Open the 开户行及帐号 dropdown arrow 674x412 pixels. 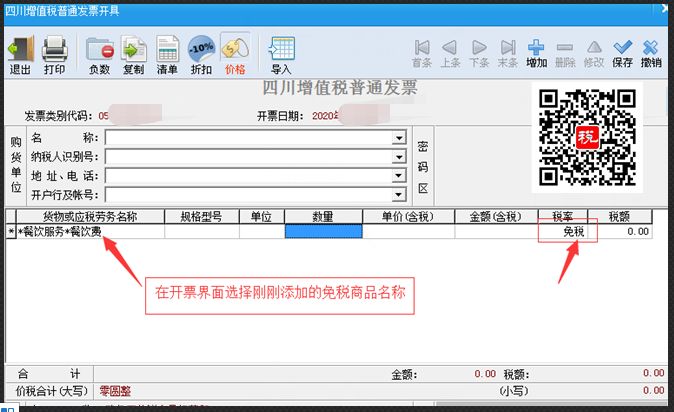[399, 195]
